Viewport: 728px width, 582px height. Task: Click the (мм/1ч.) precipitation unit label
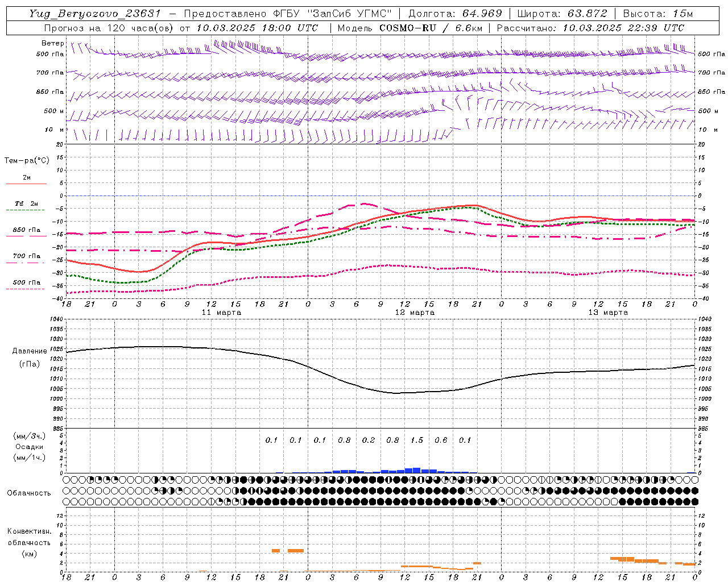click(30, 458)
